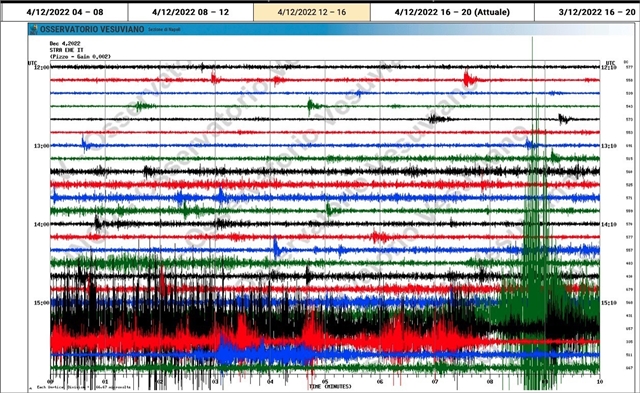Select the highlighted 4/12/2022 12 – 16 tab
The image size is (640, 393).
coord(312,12)
